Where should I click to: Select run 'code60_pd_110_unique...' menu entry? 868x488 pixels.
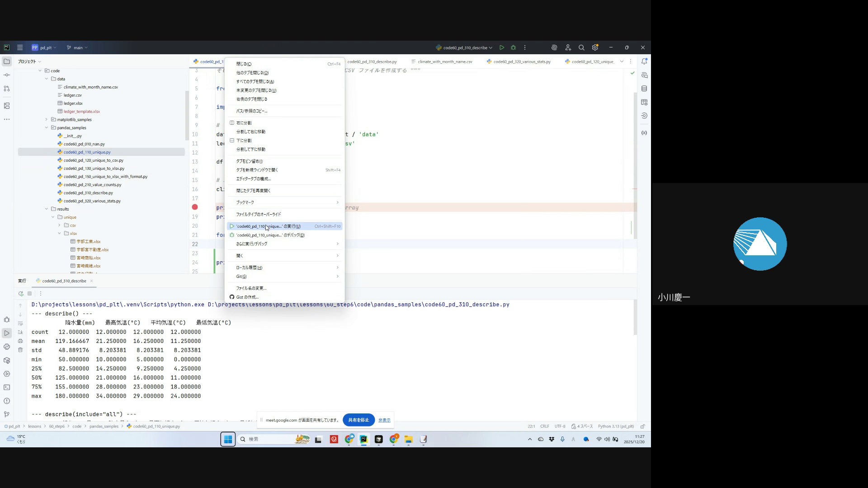(x=268, y=226)
